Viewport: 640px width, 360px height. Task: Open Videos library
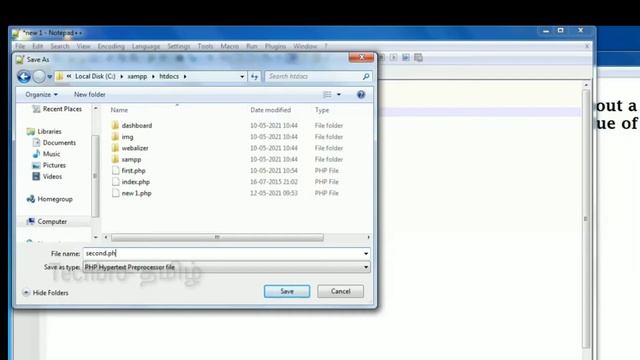coord(47,176)
